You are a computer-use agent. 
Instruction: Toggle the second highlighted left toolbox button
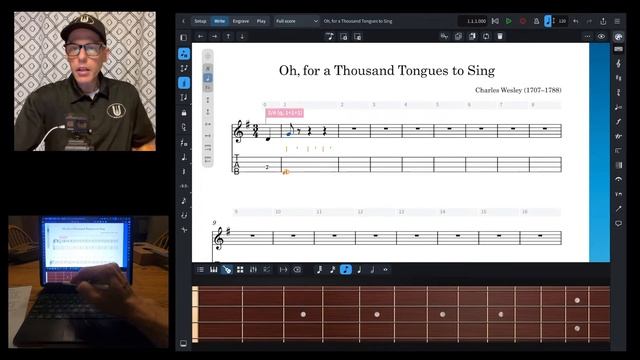pos(184,83)
